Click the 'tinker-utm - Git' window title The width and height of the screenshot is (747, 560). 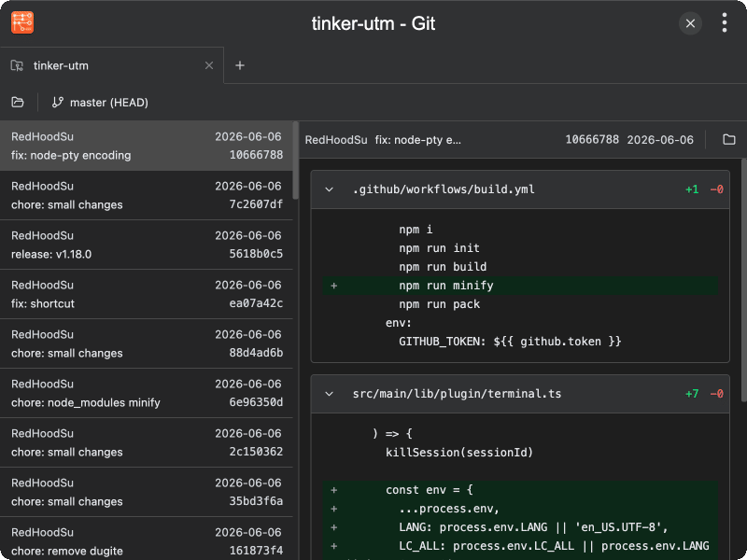[x=373, y=23]
